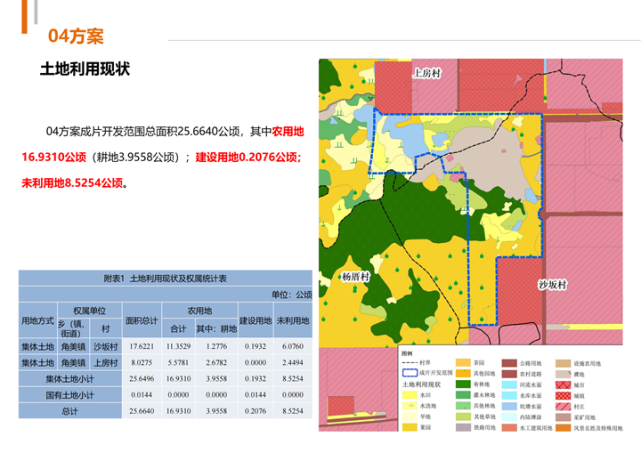This screenshot has height=453, width=641.
Task: Click the 公路用地 legend swatch
Action: pos(509,363)
